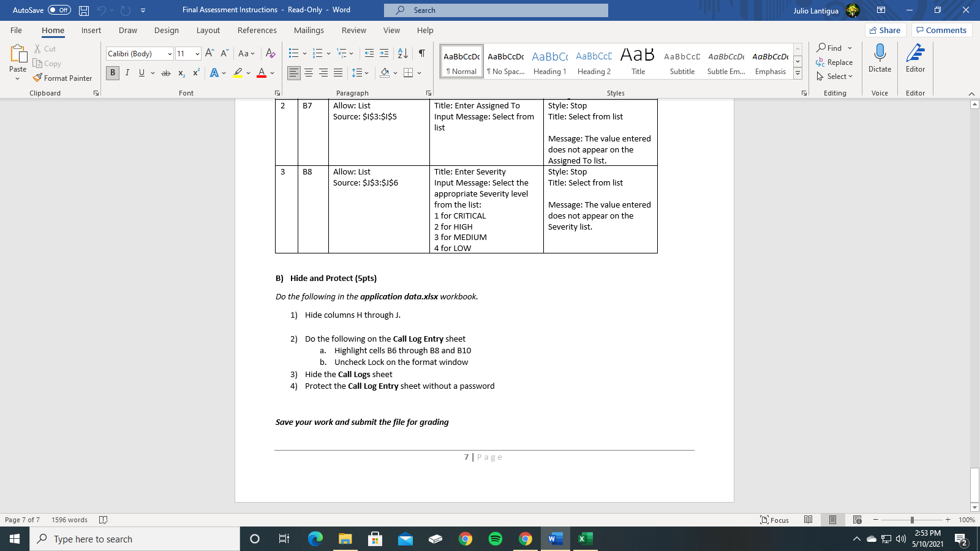
Task: Adjust the zoom slider
Action: tap(913, 520)
